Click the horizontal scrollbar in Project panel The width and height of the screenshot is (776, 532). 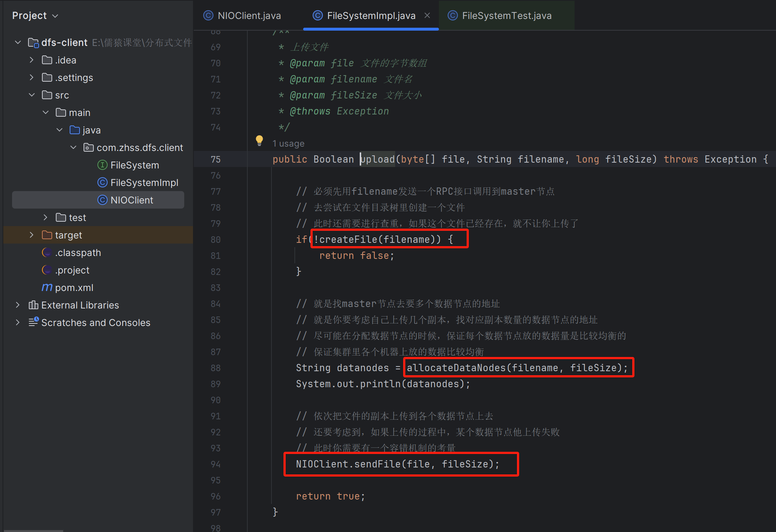pyautogui.click(x=34, y=531)
